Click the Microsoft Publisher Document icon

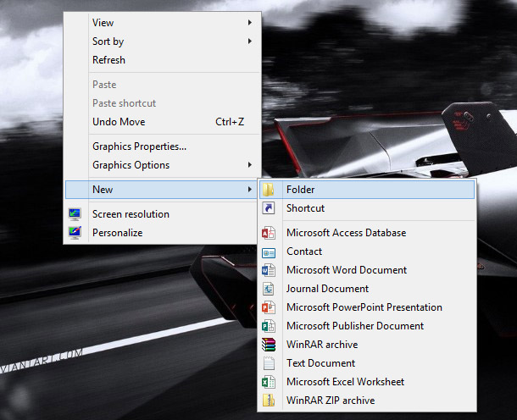(x=269, y=326)
